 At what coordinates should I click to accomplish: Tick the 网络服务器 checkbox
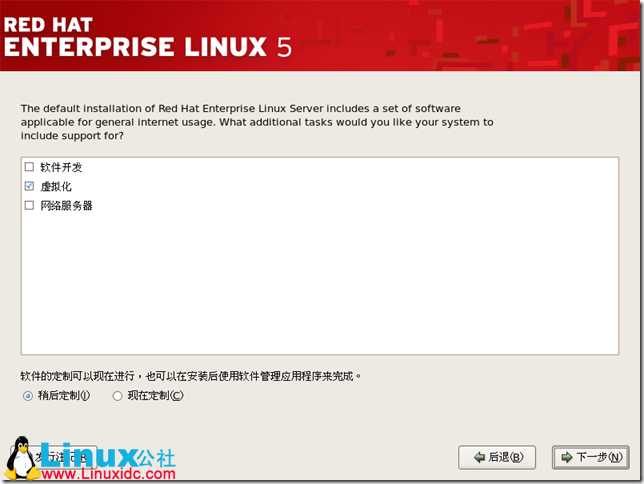29,205
